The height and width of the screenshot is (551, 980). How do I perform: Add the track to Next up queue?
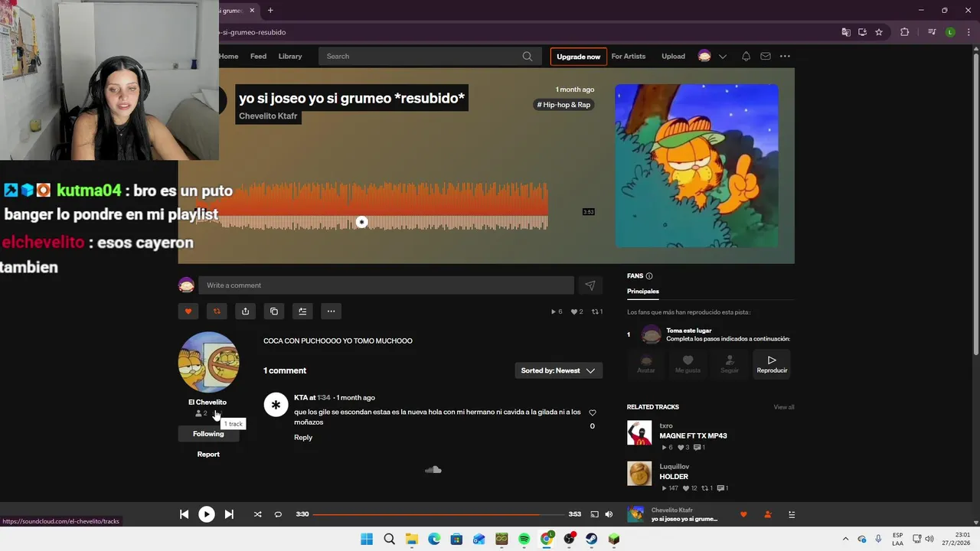(302, 311)
